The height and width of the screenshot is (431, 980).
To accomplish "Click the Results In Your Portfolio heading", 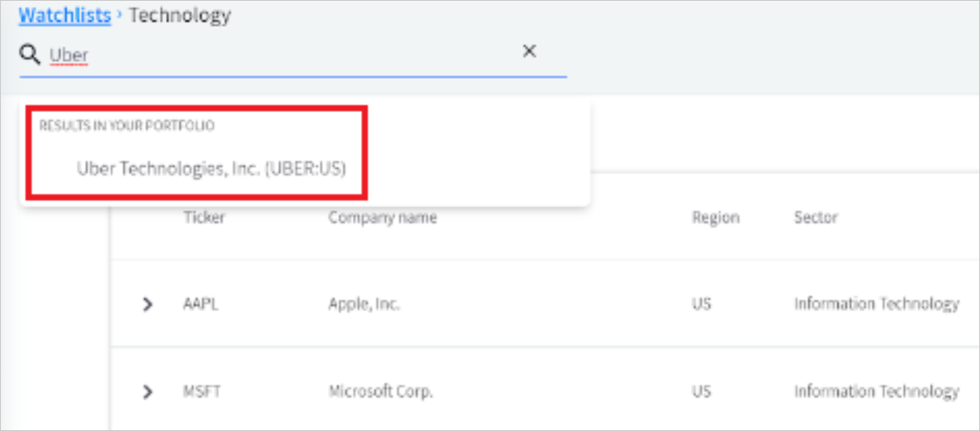I will (127, 125).
